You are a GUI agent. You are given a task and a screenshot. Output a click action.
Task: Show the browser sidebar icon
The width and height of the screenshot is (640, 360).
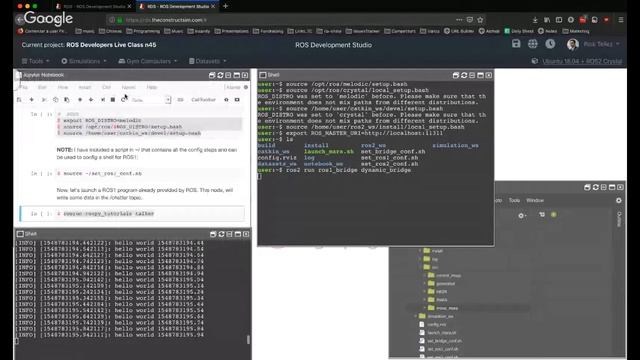pyautogui.click(x=559, y=20)
